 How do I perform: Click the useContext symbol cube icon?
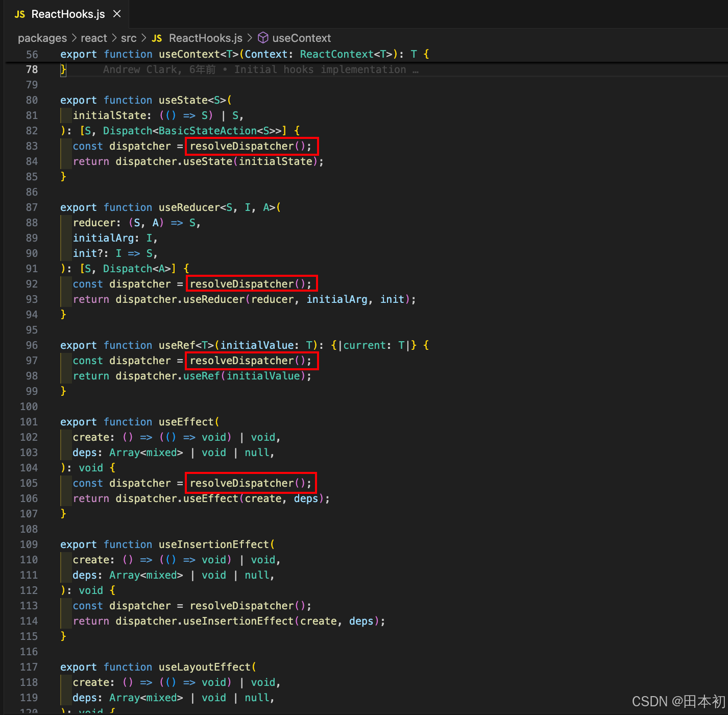(263, 38)
